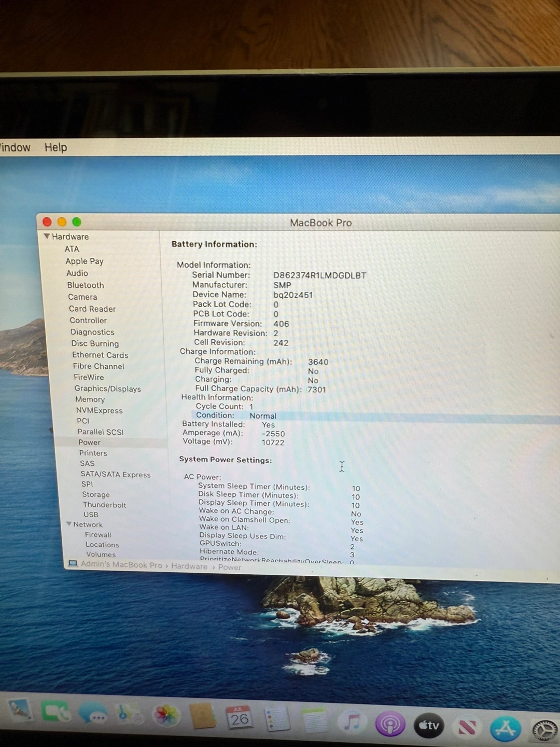Show Printers information in the sidebar
This screenshot has width=560, height=747.
93,453
